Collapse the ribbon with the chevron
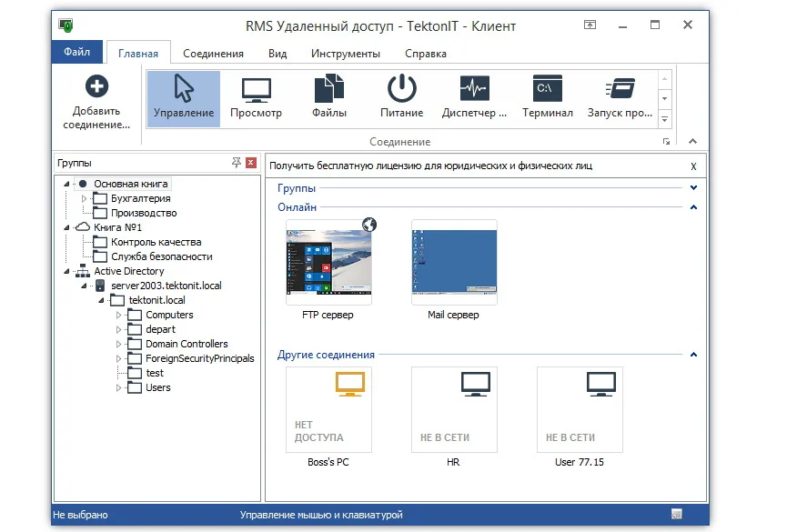The height and width of the screenshot is (532, 797). pos(692,141)
